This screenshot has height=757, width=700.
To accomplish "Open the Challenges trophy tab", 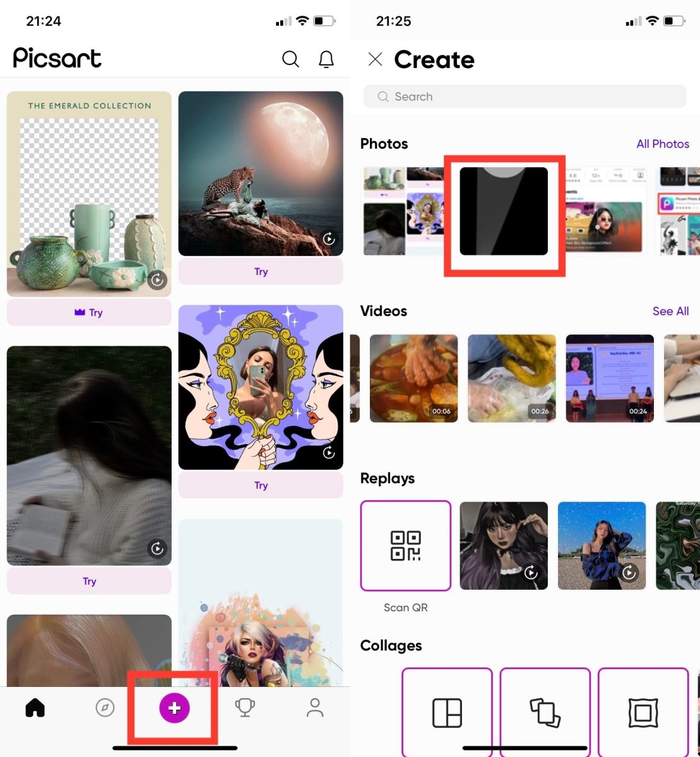I will click(x=245, y=708).
